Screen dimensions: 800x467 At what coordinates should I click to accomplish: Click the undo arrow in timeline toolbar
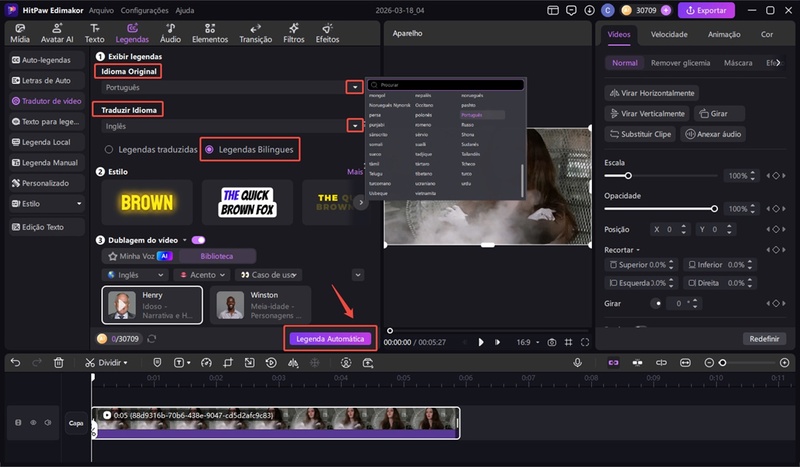[x=15, y=362]
